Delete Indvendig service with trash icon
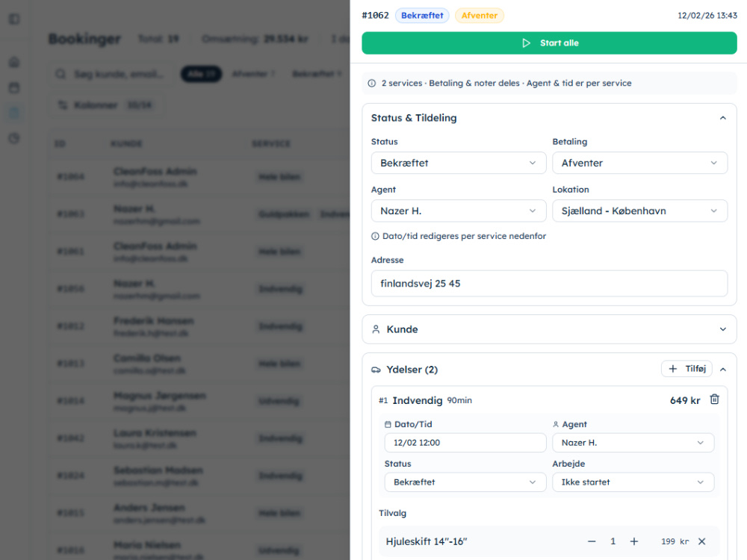Screen dimensions: 747x560 pyautogui.click(x=714, y=399)
